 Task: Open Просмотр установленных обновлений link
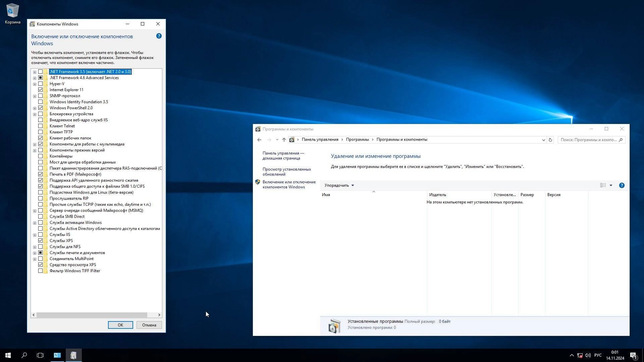pyautogui.click(x=287, y=172)
